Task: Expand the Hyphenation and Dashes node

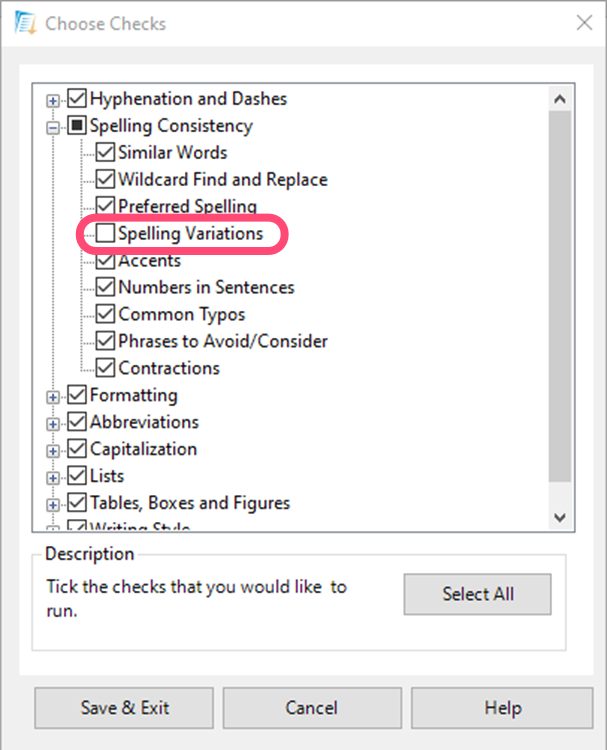Action: [54, 100]
